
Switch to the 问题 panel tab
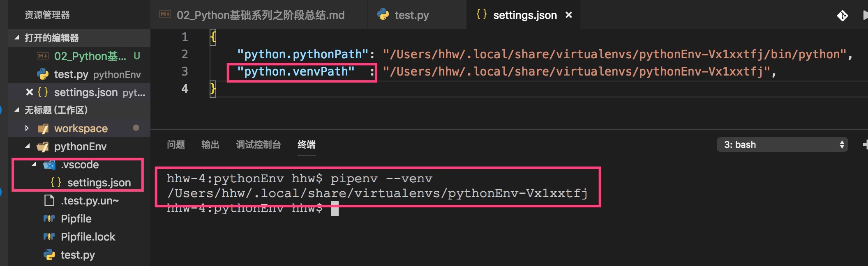(x=176, y=144)
